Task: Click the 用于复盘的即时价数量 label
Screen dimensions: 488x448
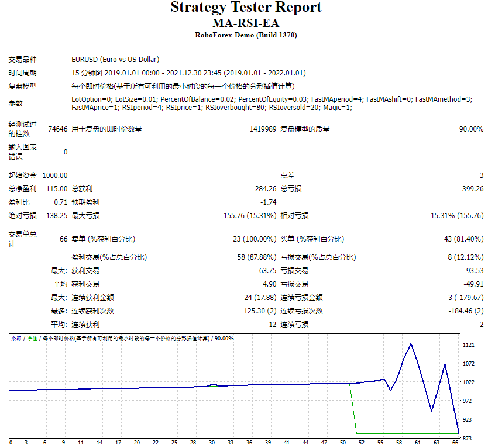Action: (x=106, y=129)
